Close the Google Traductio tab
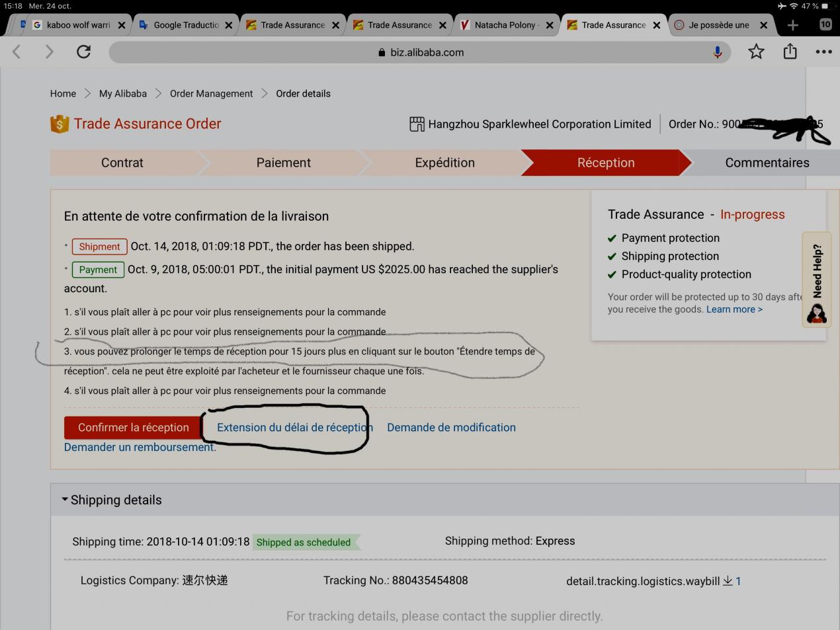 click(229, 25)
